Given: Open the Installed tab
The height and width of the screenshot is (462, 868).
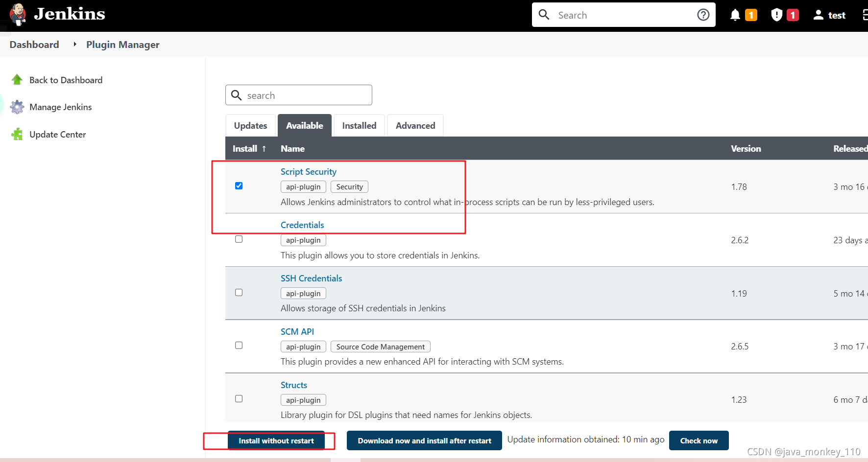Looking at the screenshot, I should click(359, 125).
